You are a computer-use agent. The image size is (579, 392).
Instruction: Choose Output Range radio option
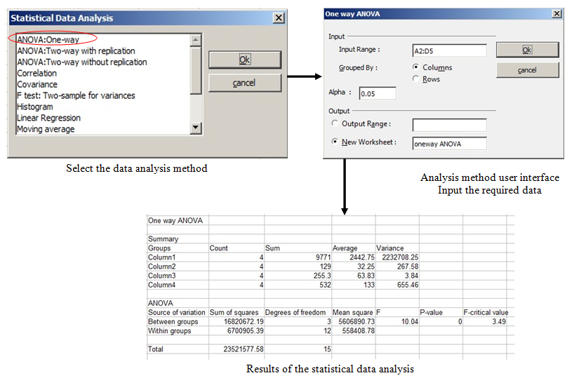[334, 124]
